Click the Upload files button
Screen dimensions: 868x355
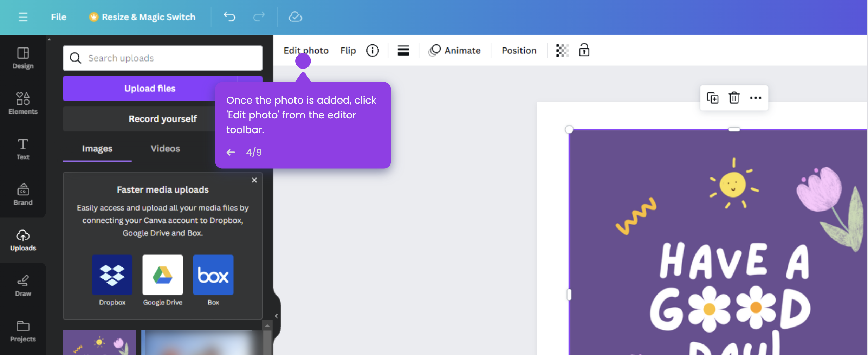click(x=150, y=88)
